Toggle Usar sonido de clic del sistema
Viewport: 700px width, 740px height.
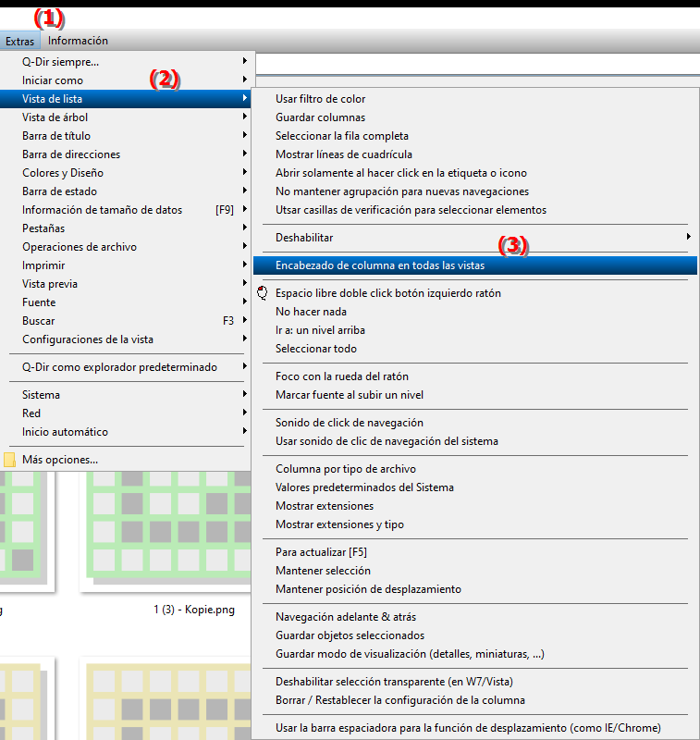[475, 441]
